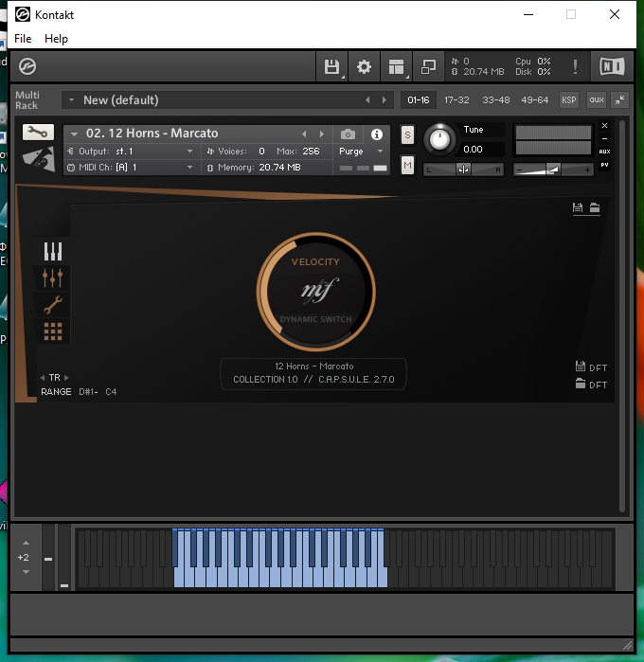
Task: Click the Tune value 0.00 field
Action: click(x=481, y=149)
